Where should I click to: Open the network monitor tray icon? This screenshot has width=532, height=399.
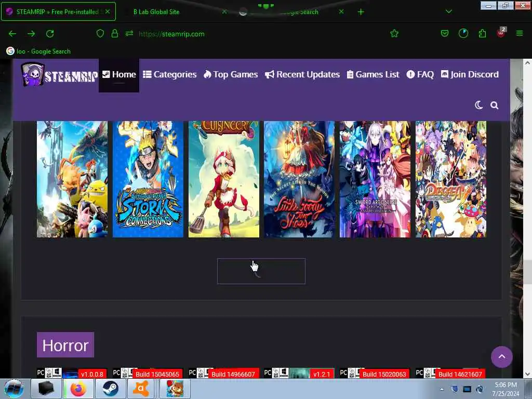[x=467, y=389]
